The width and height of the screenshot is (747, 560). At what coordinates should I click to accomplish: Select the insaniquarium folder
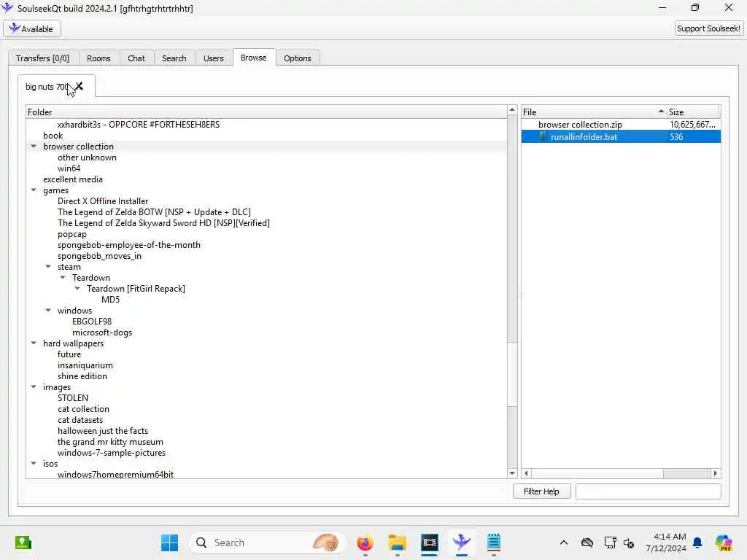(x=85, y=365)
